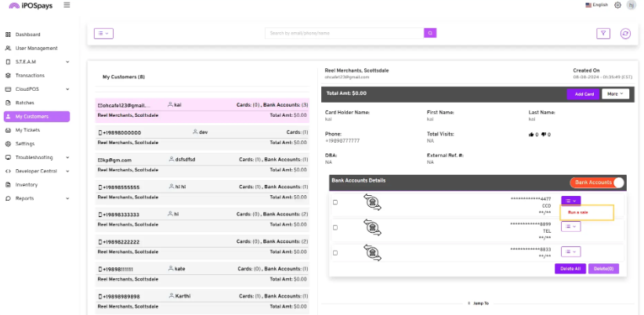Screen dimensions: 644x315
Task: Click bank icon for account ending 4477
Action: pyautogui.click(x=373, y=203)
